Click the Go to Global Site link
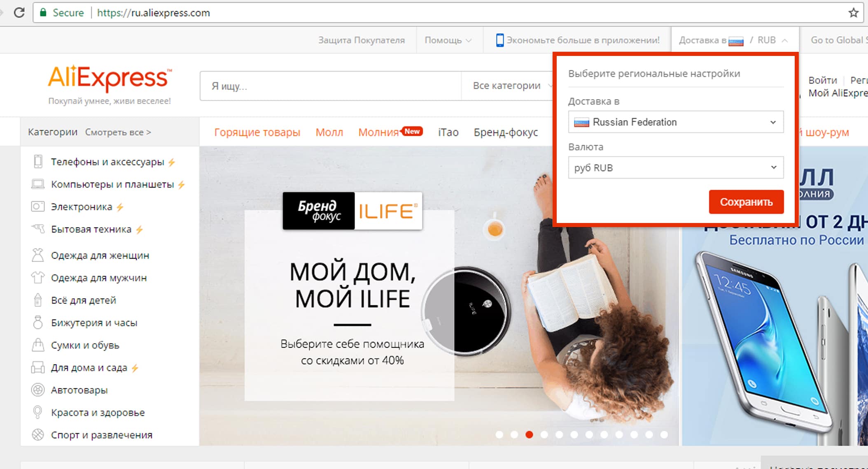Image resolution: width=868 pixels, height=469 pixels. pos(839,40)
